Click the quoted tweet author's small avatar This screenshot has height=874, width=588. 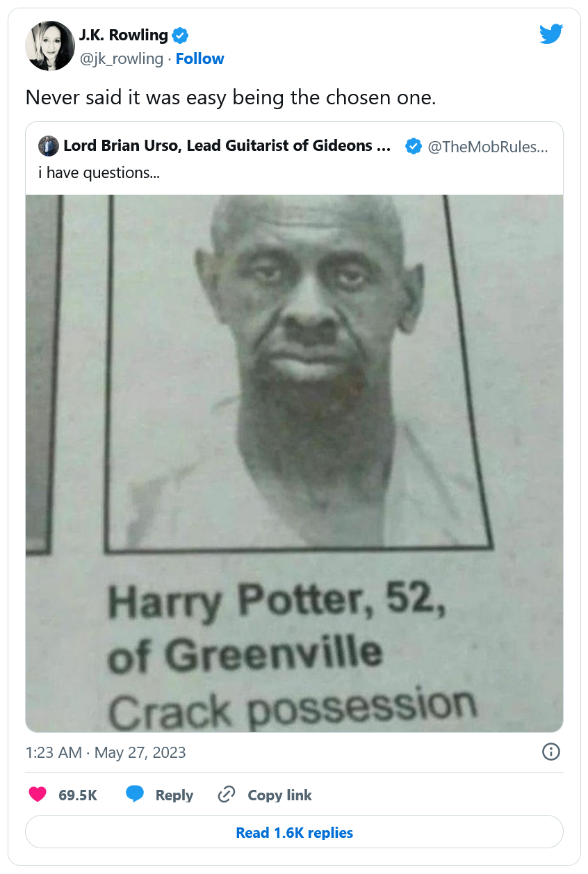click(x=48, y=146)
